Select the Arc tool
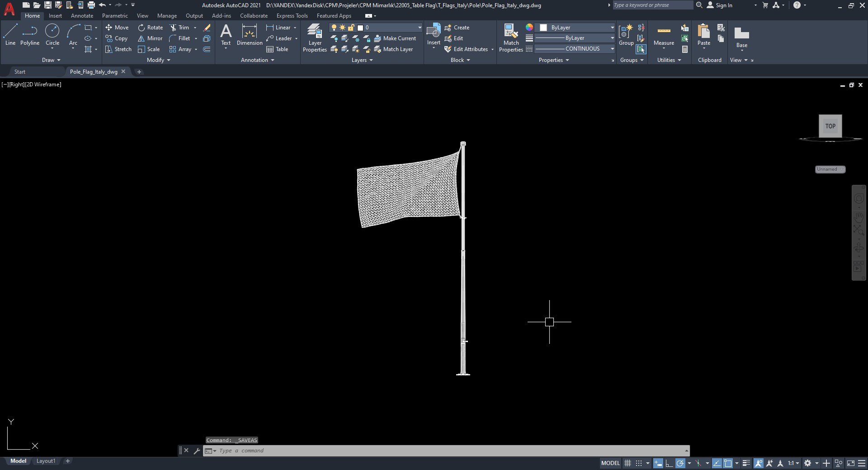The width and height of the screenshot is (868, 470). point(73,35)
